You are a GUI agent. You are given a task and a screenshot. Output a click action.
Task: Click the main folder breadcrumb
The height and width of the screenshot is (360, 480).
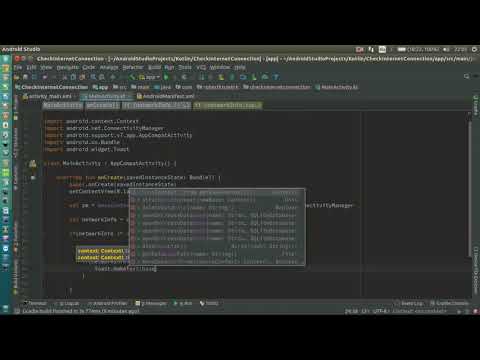pos(140,87)
